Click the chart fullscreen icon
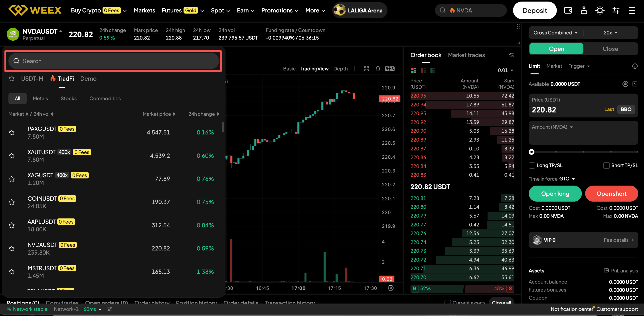This screenshot has height=316, width=644. 367,69
